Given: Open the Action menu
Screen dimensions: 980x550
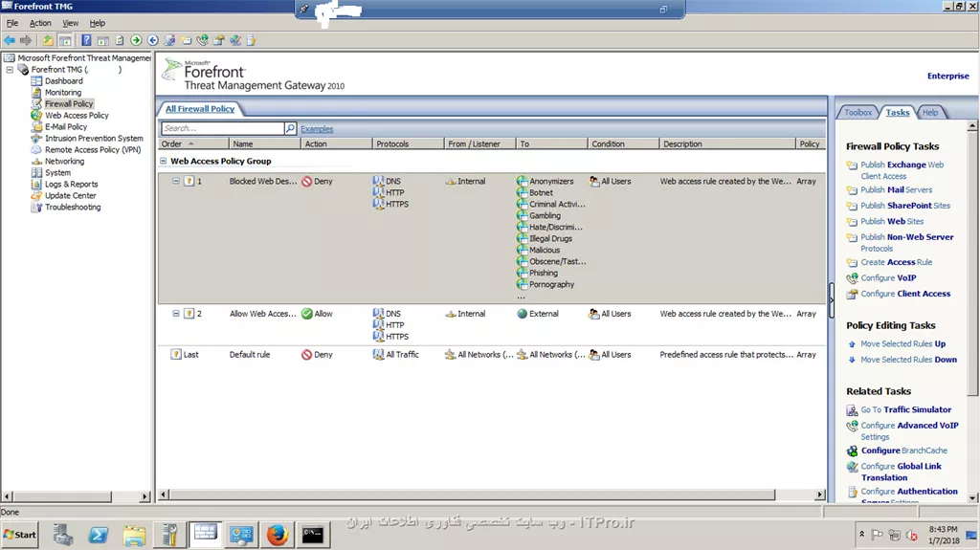Looking at the screenshot, I should coord(40,23).
